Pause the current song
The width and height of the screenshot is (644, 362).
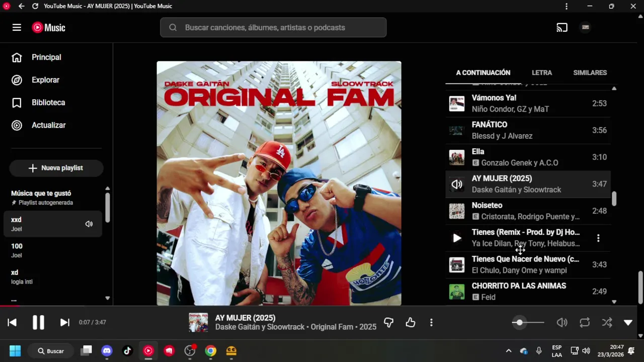[39, 322]
